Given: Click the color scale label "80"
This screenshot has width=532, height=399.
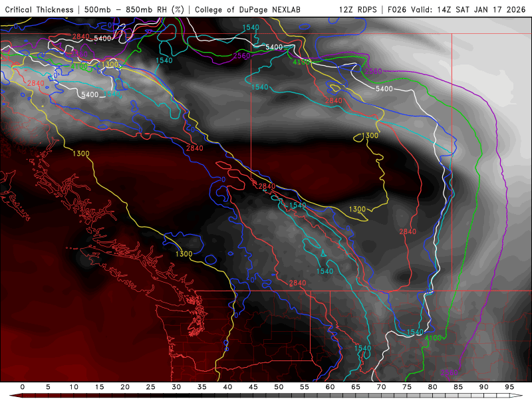Looking at the screenshot, I should coord(432,387).
